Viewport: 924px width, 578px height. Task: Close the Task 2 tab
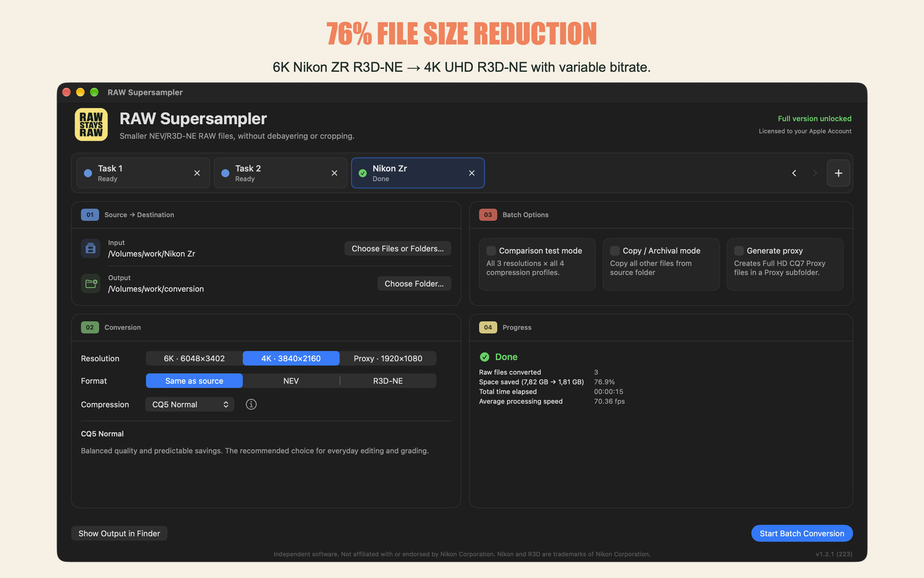click(334, 173)
